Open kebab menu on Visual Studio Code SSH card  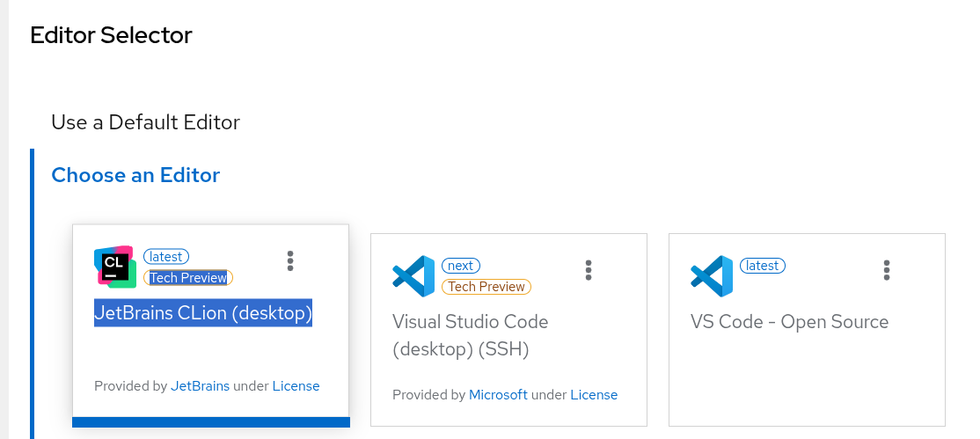(589, 270)
